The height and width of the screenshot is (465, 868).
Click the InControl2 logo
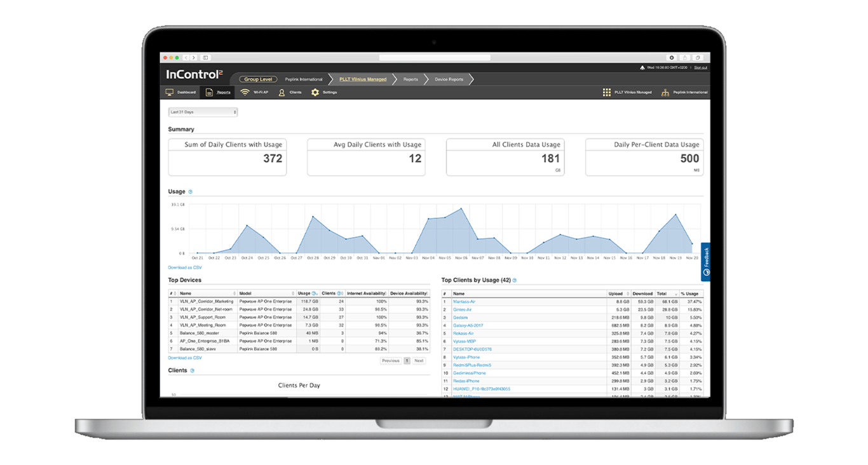pyautogui.click(x=194, y=74)
